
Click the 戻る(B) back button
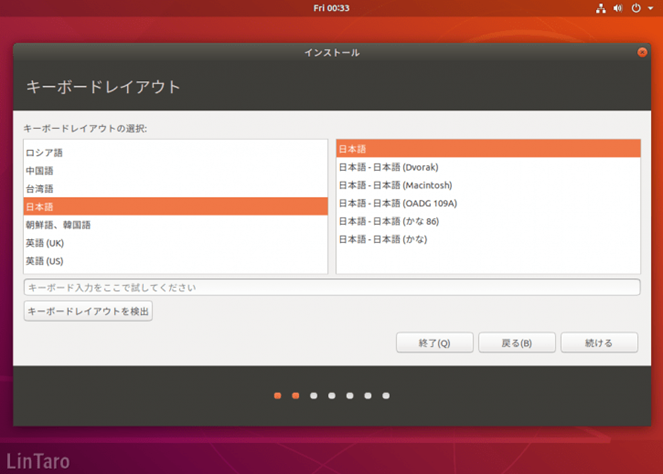tap(517, 342)
